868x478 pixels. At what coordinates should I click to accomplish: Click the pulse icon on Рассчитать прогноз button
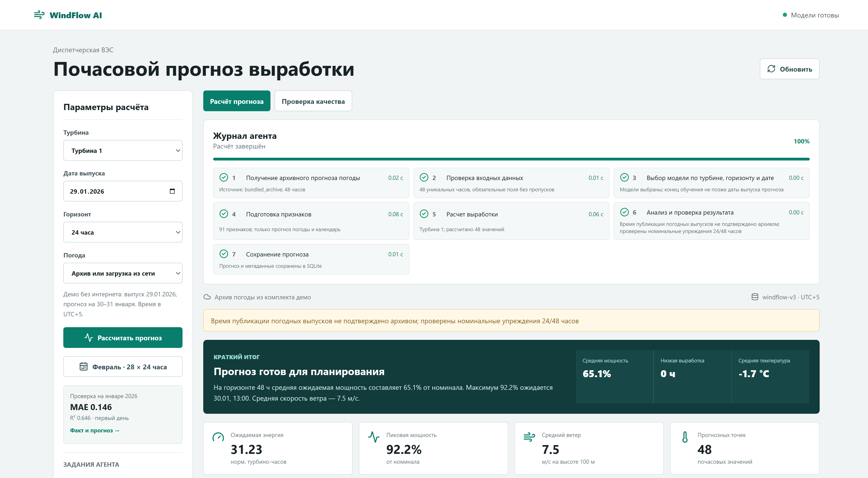pyautogui.click(x=89, y=338)
